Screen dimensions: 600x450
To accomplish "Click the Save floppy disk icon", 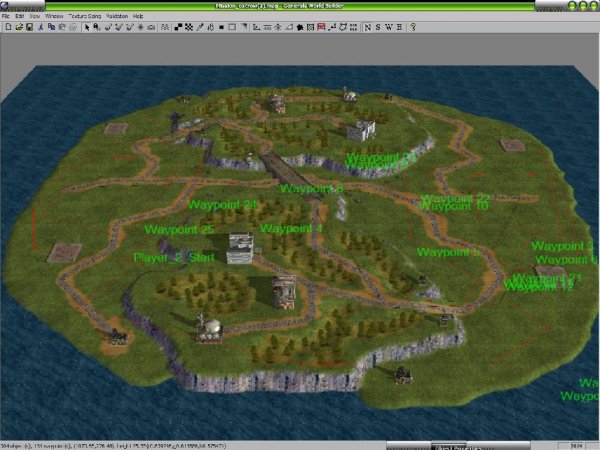I will pyautogui.click(x=29, y=27).
